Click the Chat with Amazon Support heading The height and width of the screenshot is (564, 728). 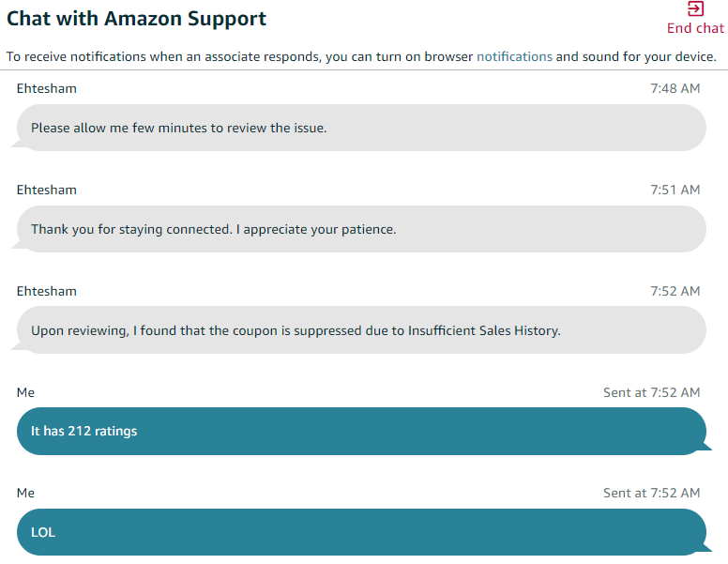click(x=137, y=19)
